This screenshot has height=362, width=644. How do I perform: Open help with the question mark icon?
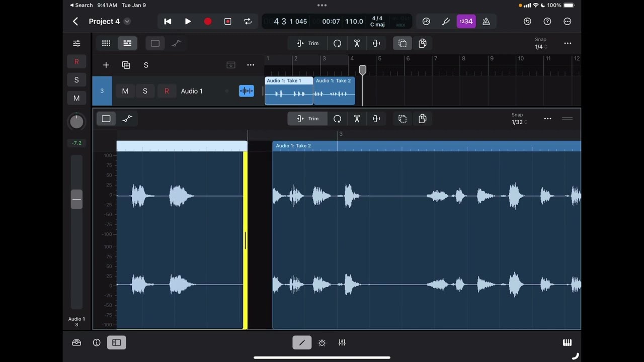(547, 21)
